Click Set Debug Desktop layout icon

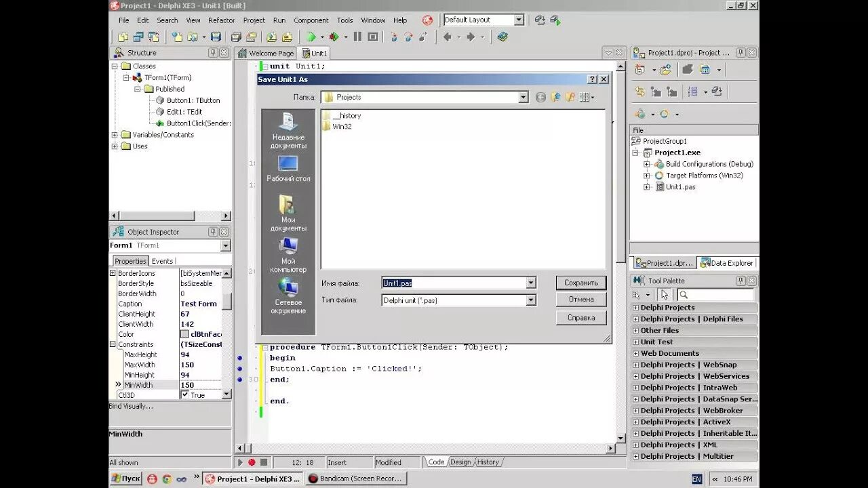click(x=555, y=20)
